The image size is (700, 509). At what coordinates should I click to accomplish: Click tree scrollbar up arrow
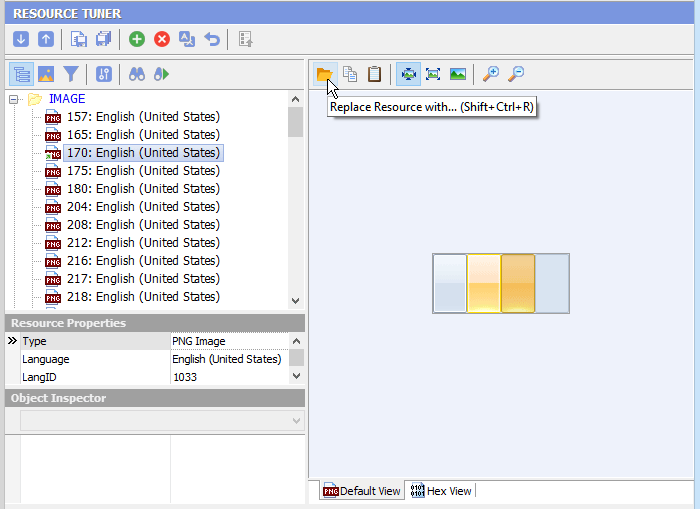click(x=296, y=99)
